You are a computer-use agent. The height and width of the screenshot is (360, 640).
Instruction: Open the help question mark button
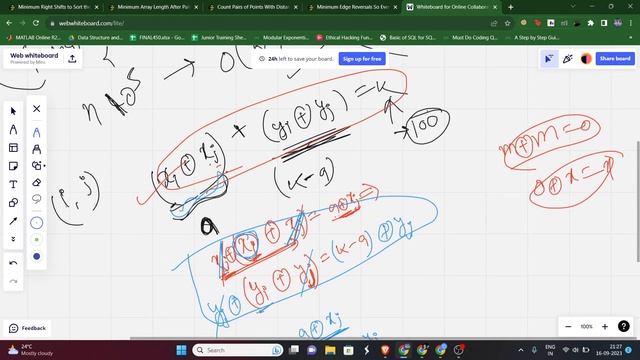(623, 326)
